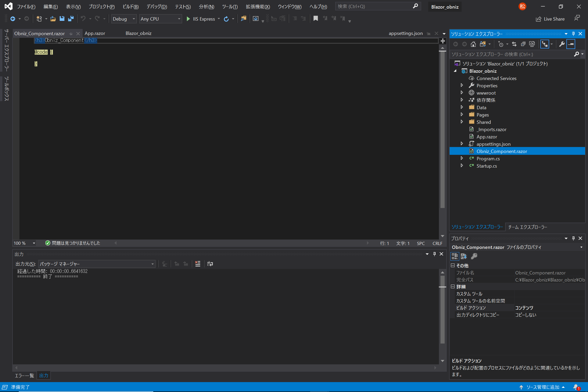The height and width of the screenshot is (392, 588).
Task: Start debugging with IIS Express button
Action: pos(201,19)
